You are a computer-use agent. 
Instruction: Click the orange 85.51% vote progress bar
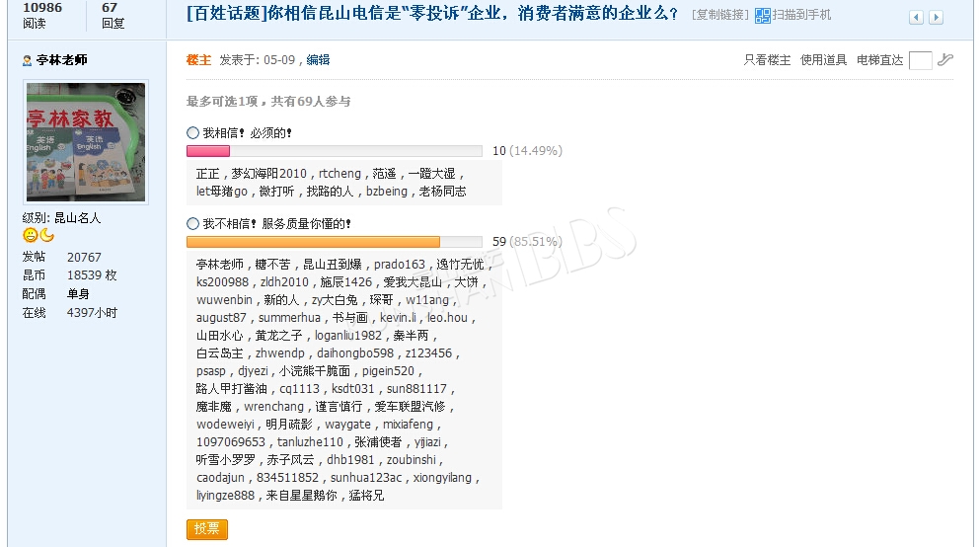click(313, 241)
